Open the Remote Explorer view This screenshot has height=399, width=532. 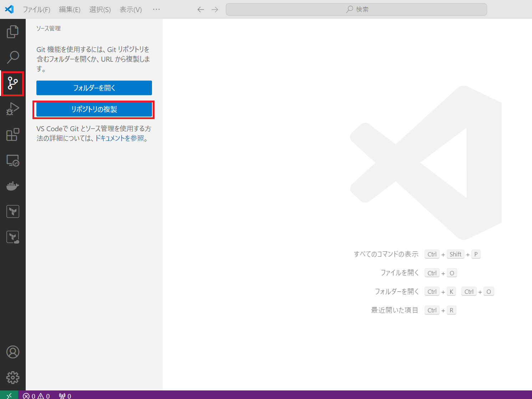13,160
